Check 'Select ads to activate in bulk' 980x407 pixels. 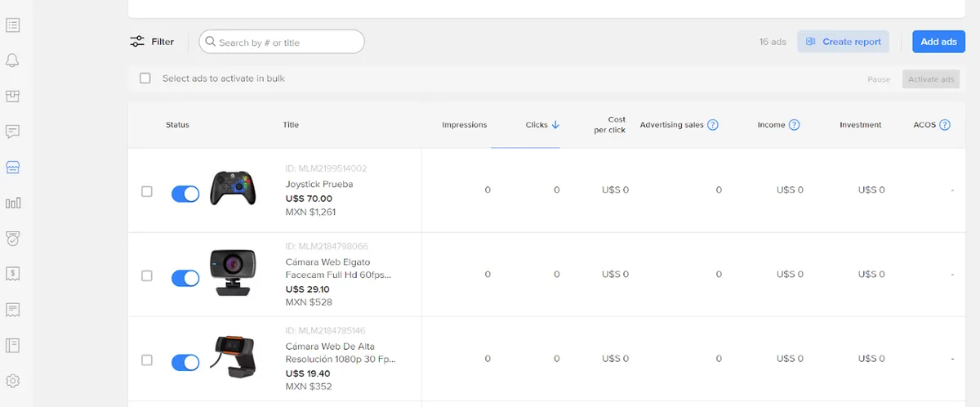(x=145, y=78)
